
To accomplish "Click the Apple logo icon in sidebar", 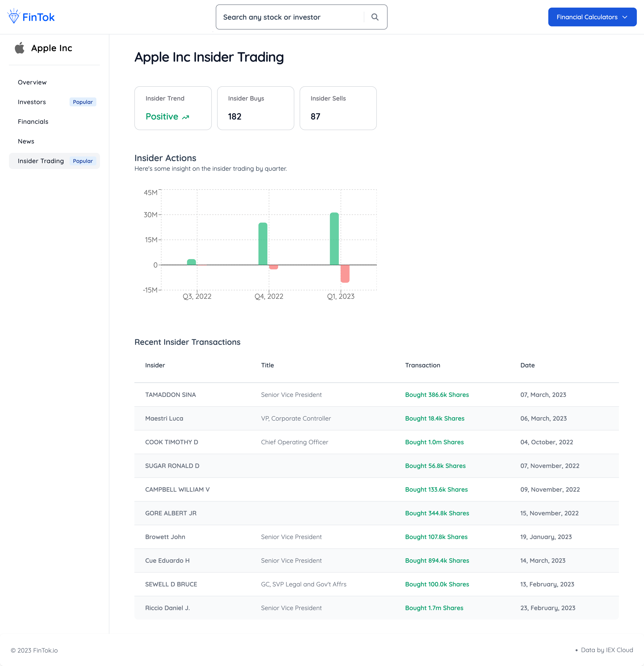I will pos(20,48).
